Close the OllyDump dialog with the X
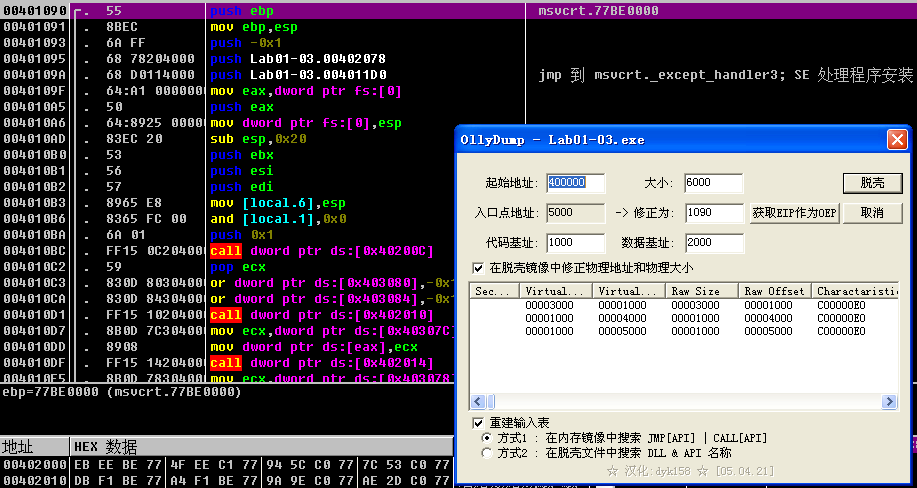The height and width of the screenshot is (488, 917). (897, 139)
